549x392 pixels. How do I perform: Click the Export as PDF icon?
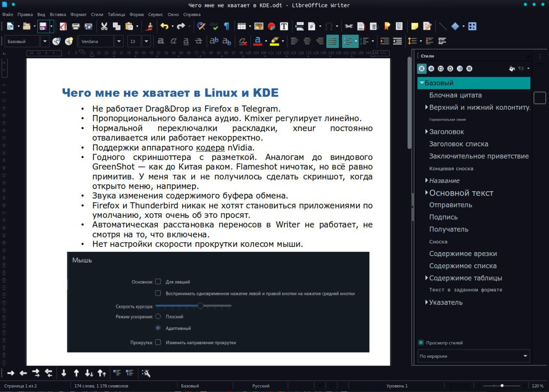point(63,27)
